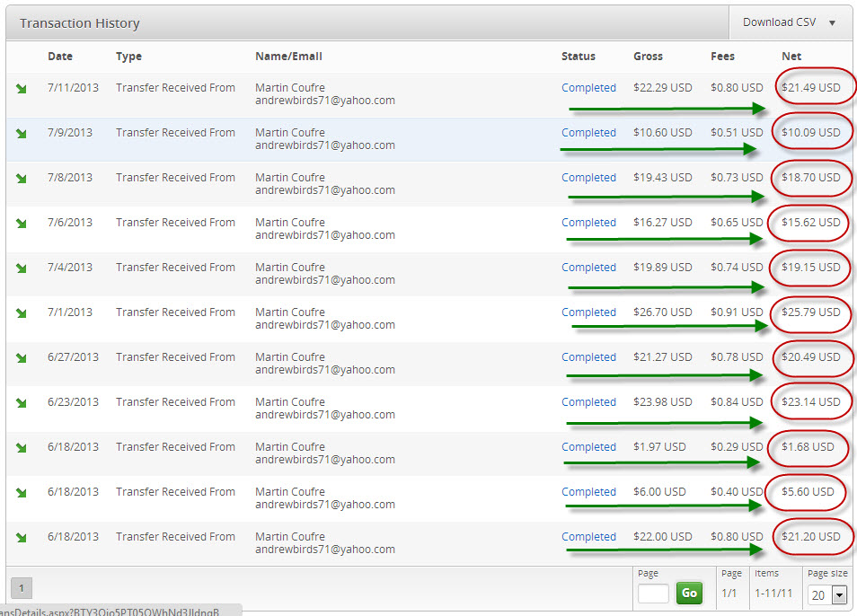Open Completed status link for 7/11/2013

click(x=588, y=88)
